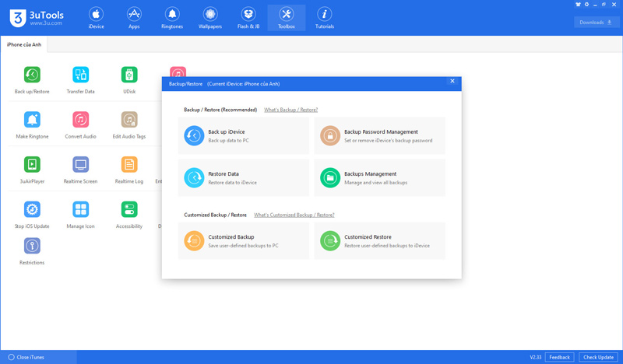
Task: Click the Customized Restore icon
Action: [x=330, y=241]
